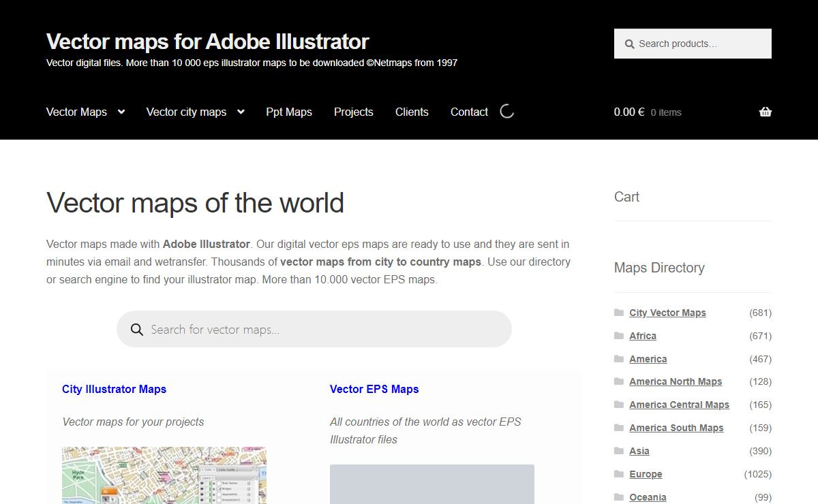
Task: Open the Contact page
Action: coord(469,112)
